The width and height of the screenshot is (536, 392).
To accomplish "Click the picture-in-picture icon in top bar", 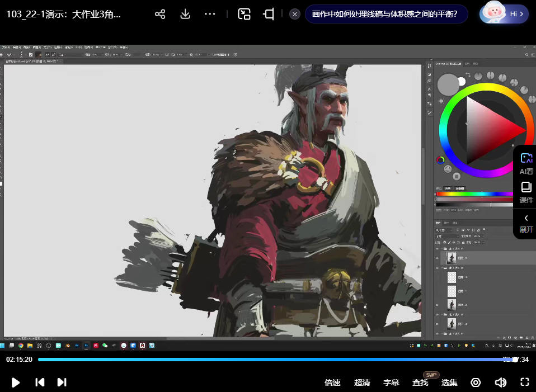I will click(x=244, y=14).
